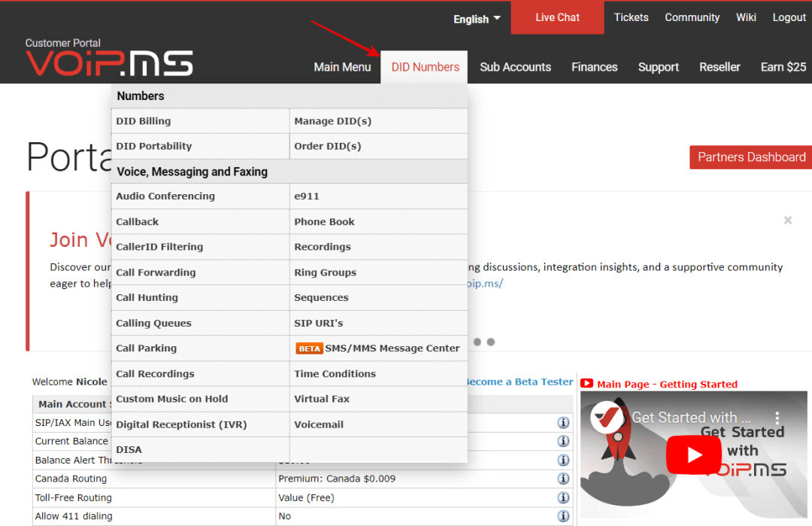Open the video's three-dot options menu

(778, 418)
